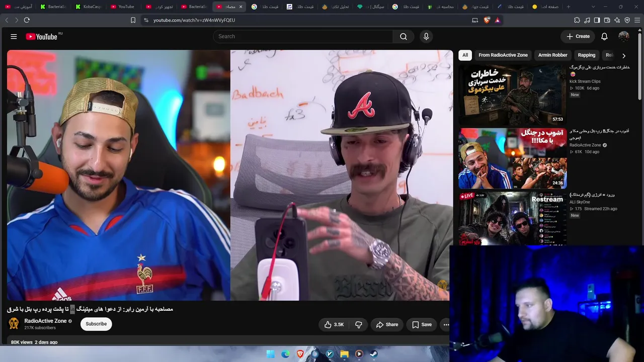Screen dimensions: 644x362
Task: Open the media control music-note icon
Action: (x=587, y=20)
